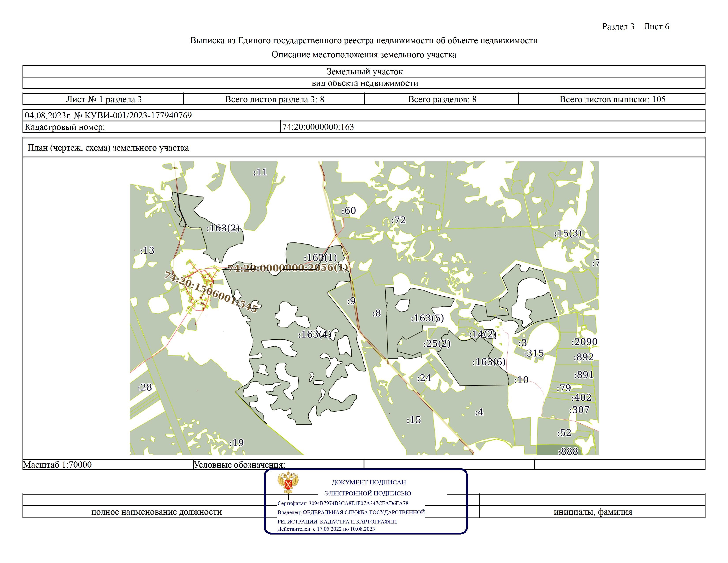Click parcel label :19 at map bottom
Screen dimensions: 728x563
(x=237, y=443)
